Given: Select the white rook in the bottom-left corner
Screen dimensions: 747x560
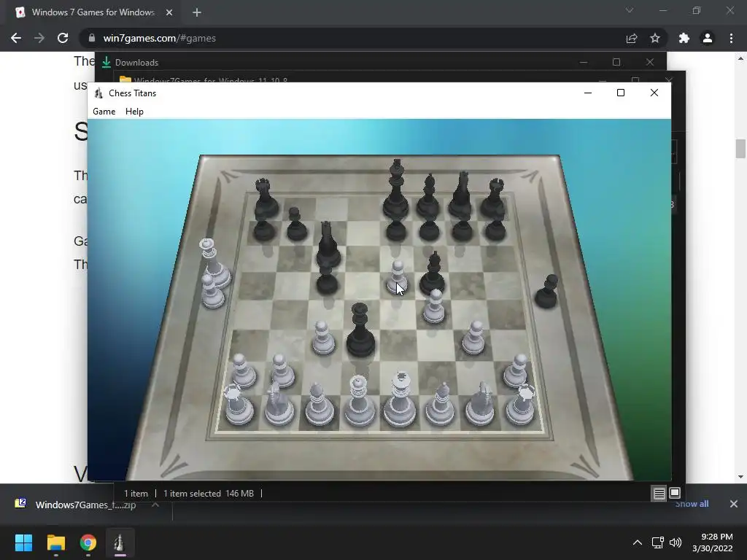Looking at the screenshot, I should pyautogui.click(x=239, y=405).
